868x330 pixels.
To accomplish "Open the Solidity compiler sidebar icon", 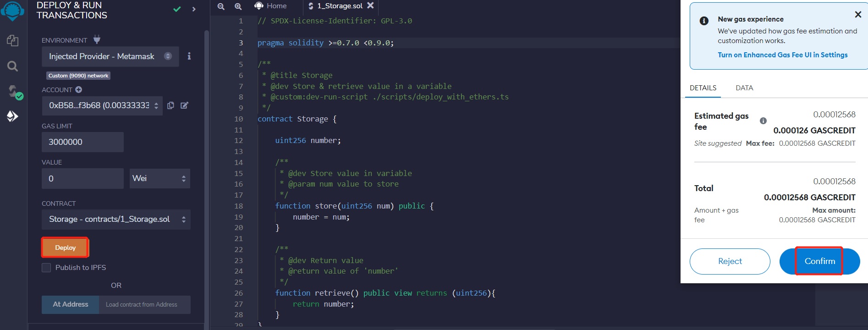I will tap(14, 92).
